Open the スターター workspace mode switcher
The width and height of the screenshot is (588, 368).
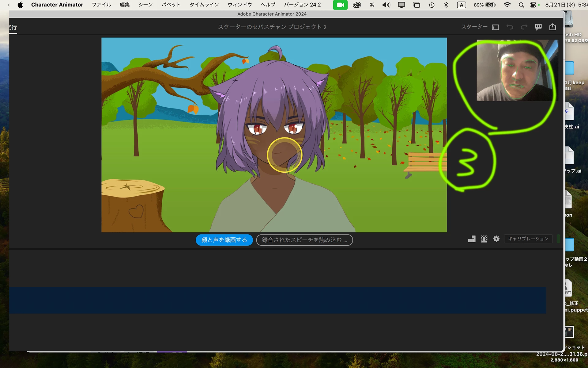pyautogui.click(x=474, y=27)
